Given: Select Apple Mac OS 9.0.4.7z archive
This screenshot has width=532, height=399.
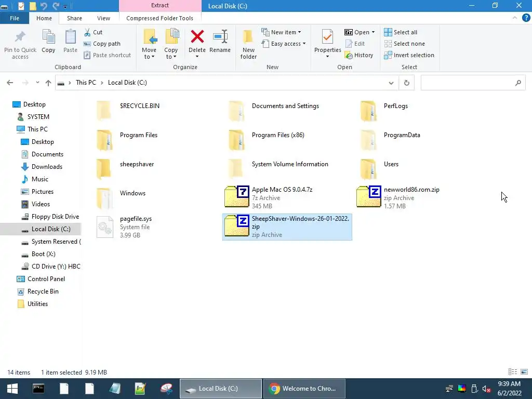Looking at the screenshot, I should pos(287,197).
